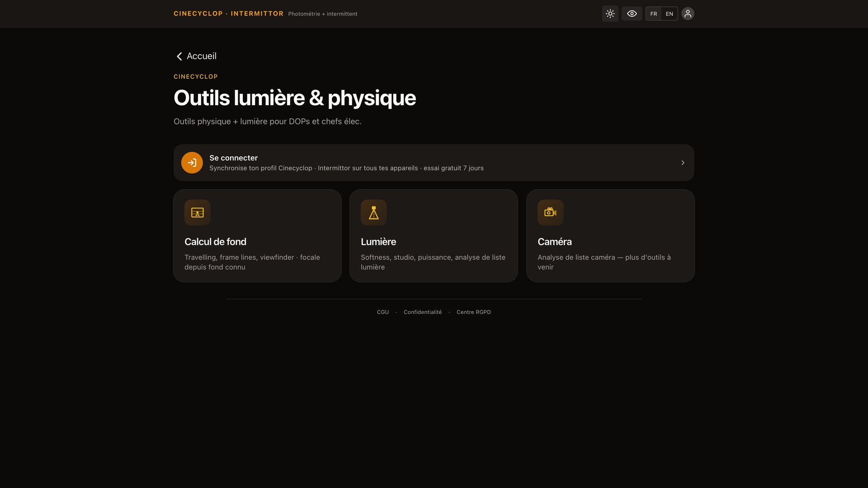
Task: Click the Caméra camera icon
Action: (x=550, y=212)
